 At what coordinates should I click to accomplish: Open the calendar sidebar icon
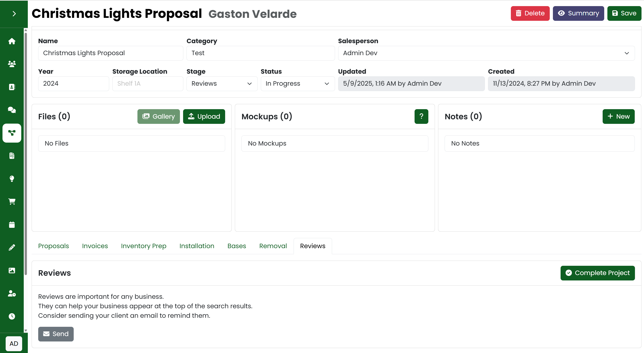(12, 224)
